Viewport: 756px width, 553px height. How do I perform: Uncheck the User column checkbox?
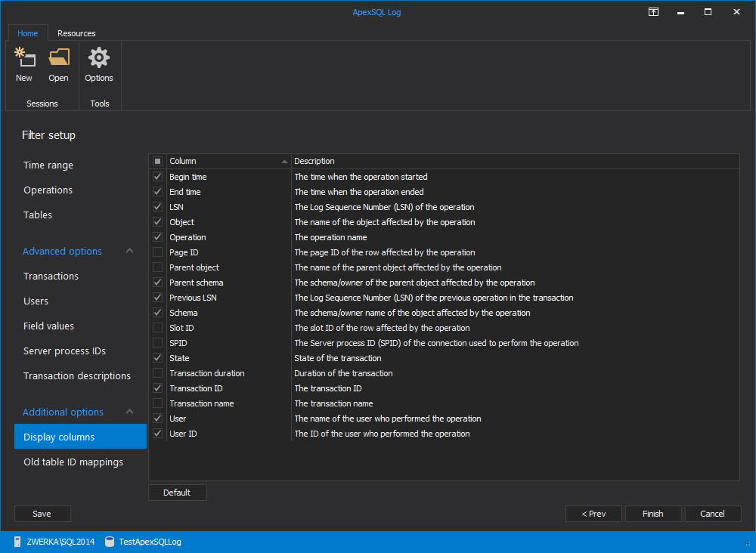click(158, 418)
